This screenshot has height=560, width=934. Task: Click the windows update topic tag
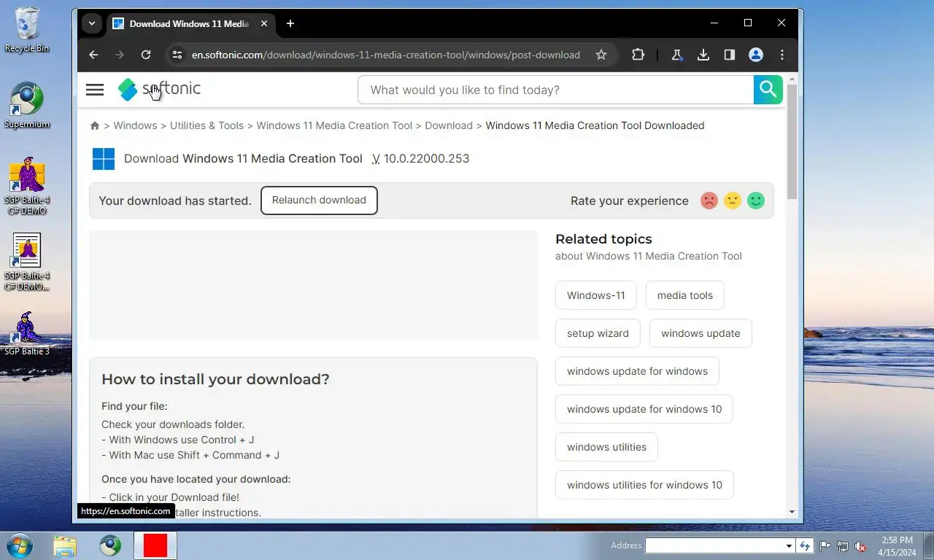click(x=700, y=333)
